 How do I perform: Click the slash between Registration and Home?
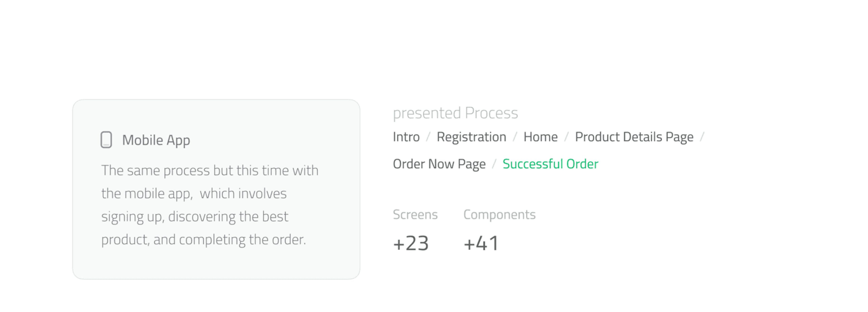tap(515, 137)
